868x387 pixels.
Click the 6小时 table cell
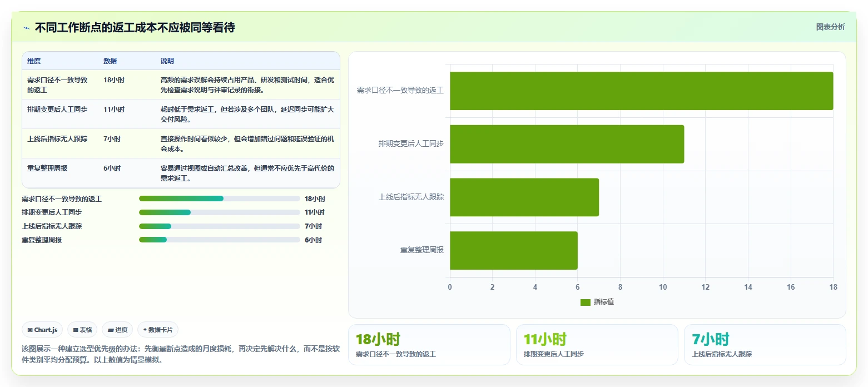coord(112,168)
